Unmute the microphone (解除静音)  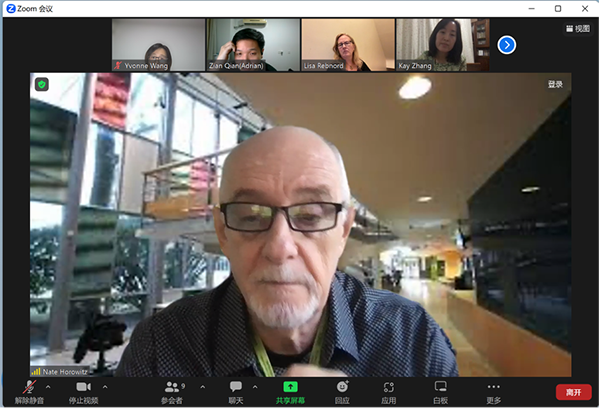click(x=29, y=390)
